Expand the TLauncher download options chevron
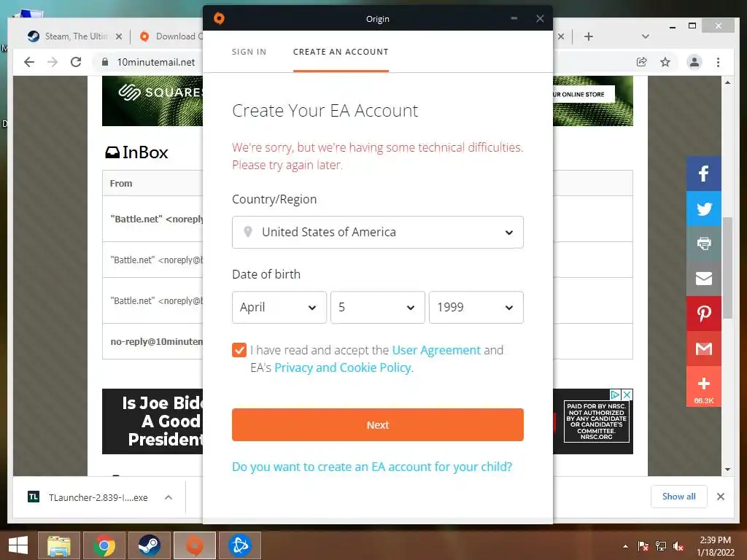Viewport: 747px width, 560px height. tap(169, 497)
